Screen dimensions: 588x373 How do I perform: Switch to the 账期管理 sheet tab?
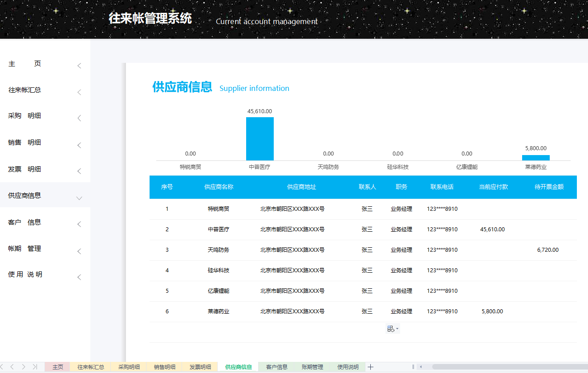tap(312, 367)
